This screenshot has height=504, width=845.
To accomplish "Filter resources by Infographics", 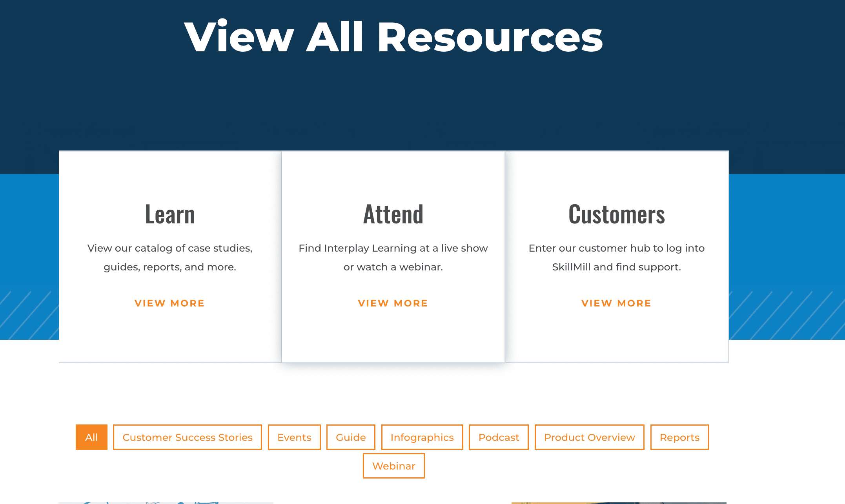I will coord(421,437).
